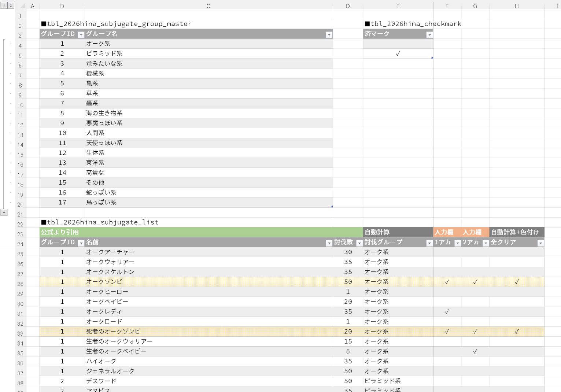Click the 全クリア checkmark for オークゾンビ
The width and height of the screenshot is (561, 392).
click(517, 282)
